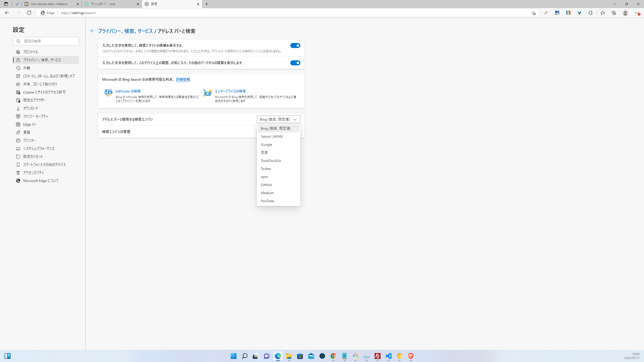
Task: Pick YouTube in search engine list
Action: pyautogui.click(x=278, y=201)
